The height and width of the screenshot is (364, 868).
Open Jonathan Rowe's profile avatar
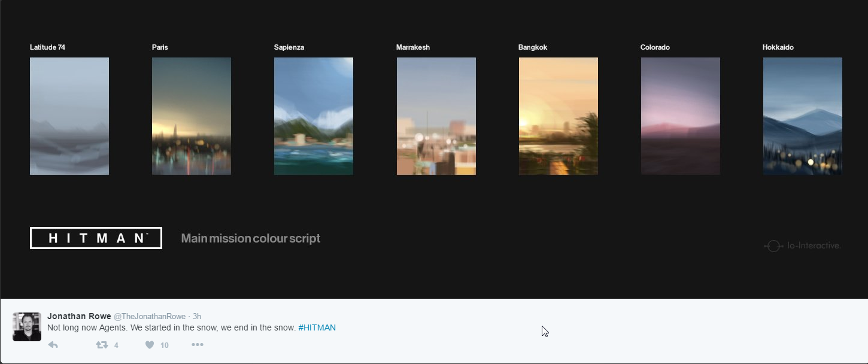(27, 327)
